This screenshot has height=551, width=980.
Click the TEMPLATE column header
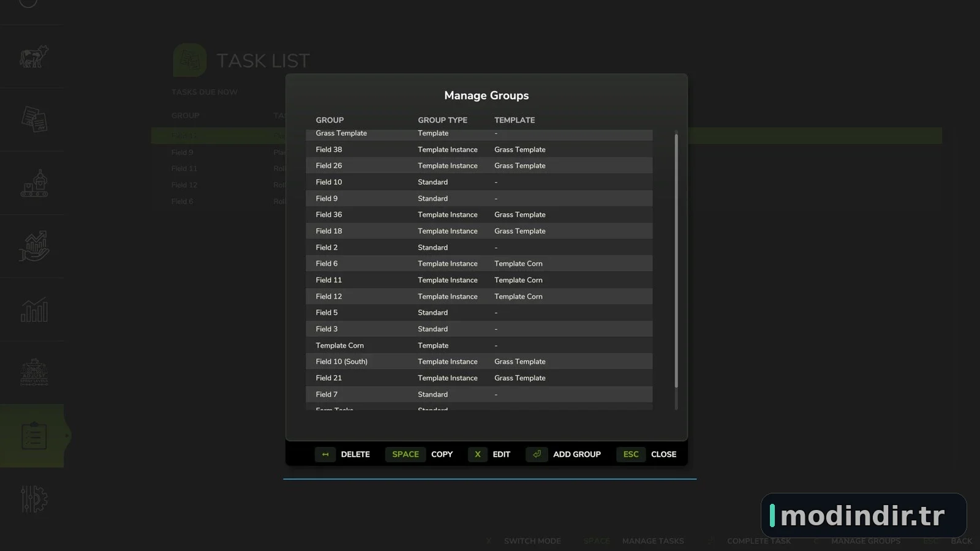pyautogui.click(x=514, y=120)
